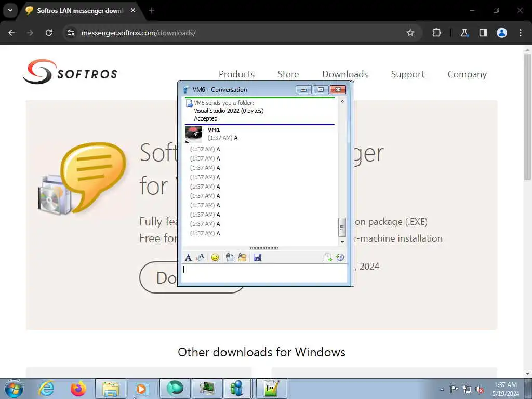Send a folder with the paperclip folder icon

tap(242, 258)
